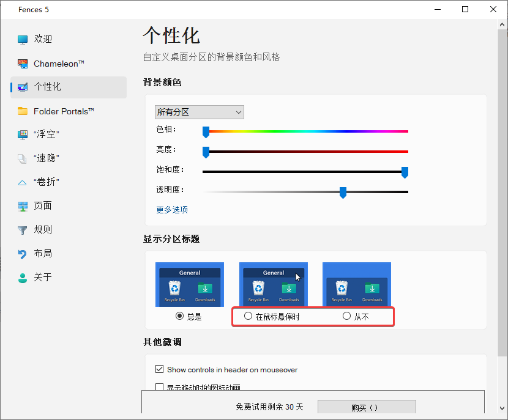Click the mouse-hover title preview thumbnail
This screenshot has height=420, width=508.
pos(274,284)
